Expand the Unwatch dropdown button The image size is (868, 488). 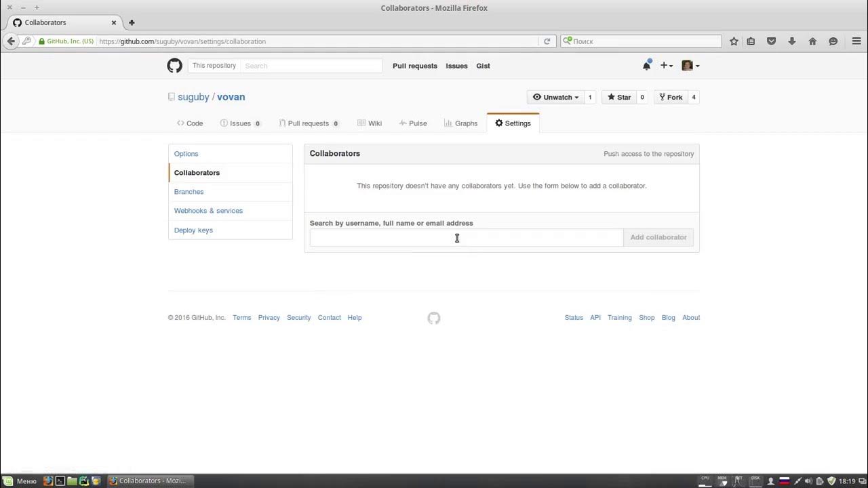coord(556,97)
